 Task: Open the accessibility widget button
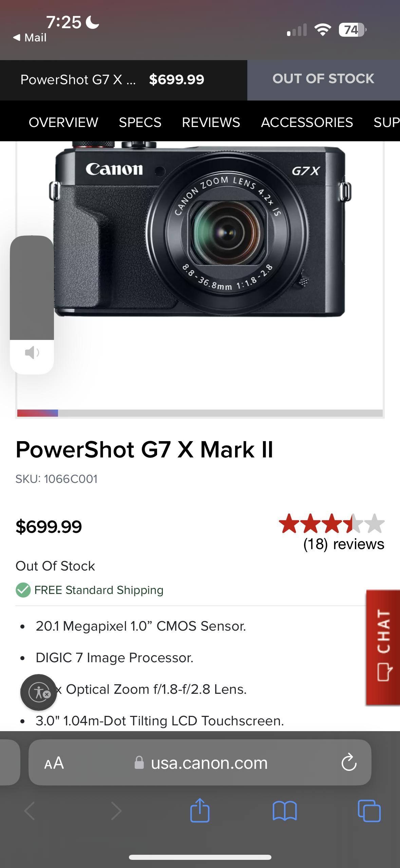tap(39, 692)
